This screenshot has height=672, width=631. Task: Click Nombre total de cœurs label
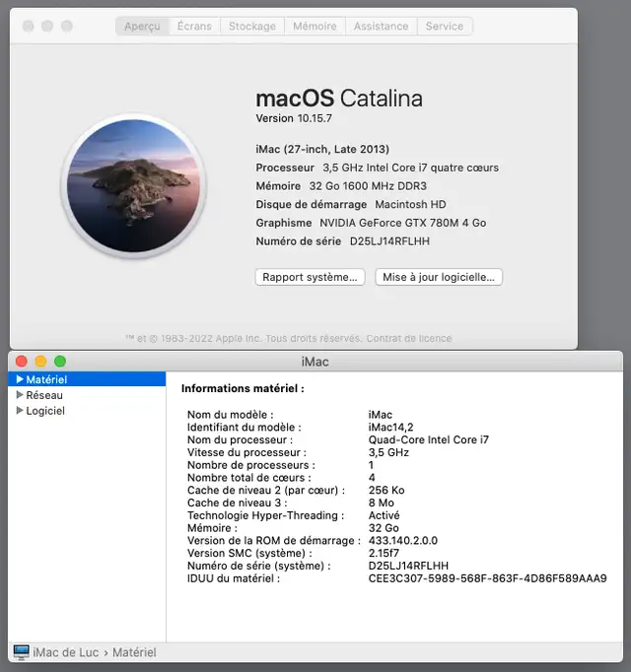point(249,478)
